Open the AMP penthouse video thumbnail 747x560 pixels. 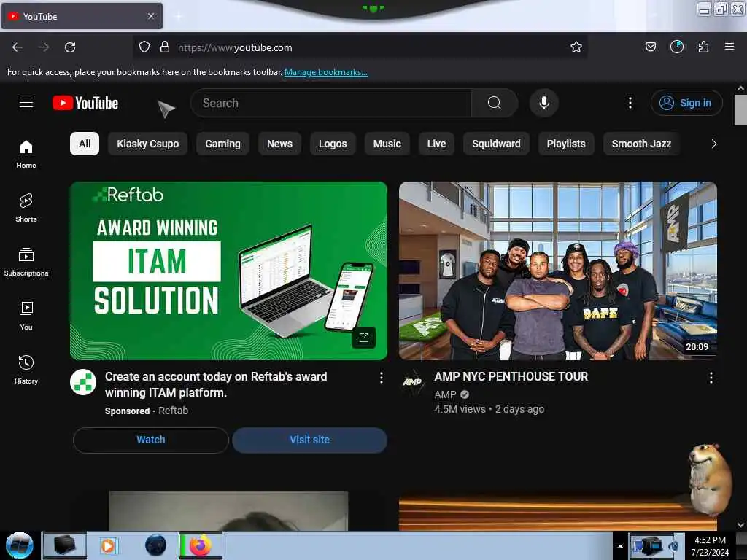click(x=558, y=271)
